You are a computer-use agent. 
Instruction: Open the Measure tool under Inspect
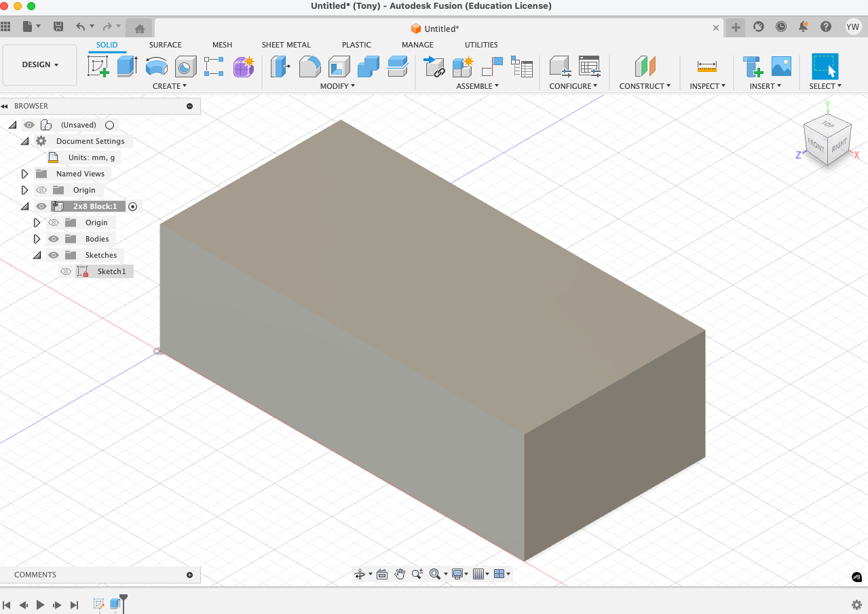point(706,66)
